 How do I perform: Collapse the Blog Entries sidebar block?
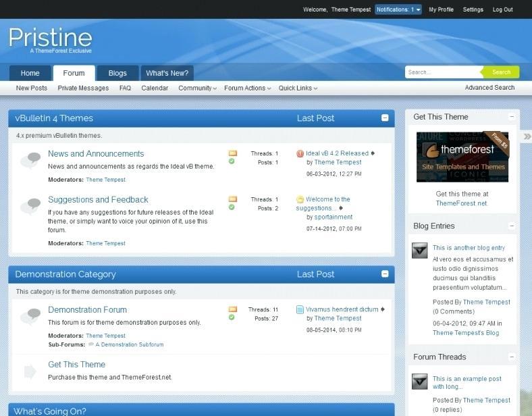tap(512, 226)
